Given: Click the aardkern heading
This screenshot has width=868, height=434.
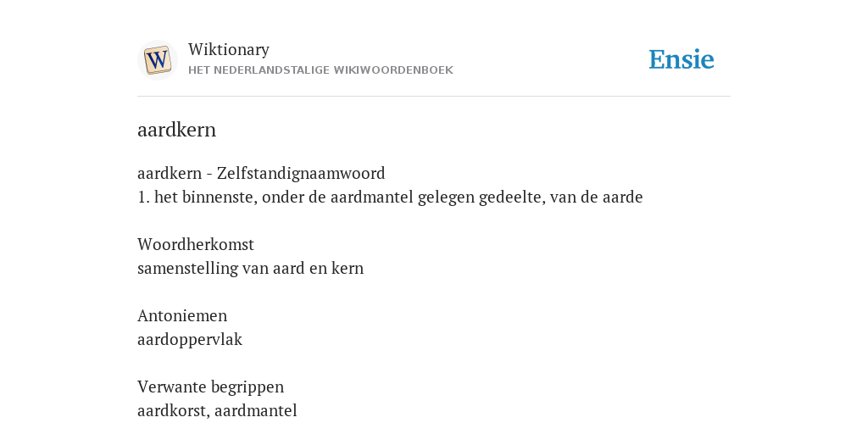Looking at the screenshot, I should [x=176, y=130].
